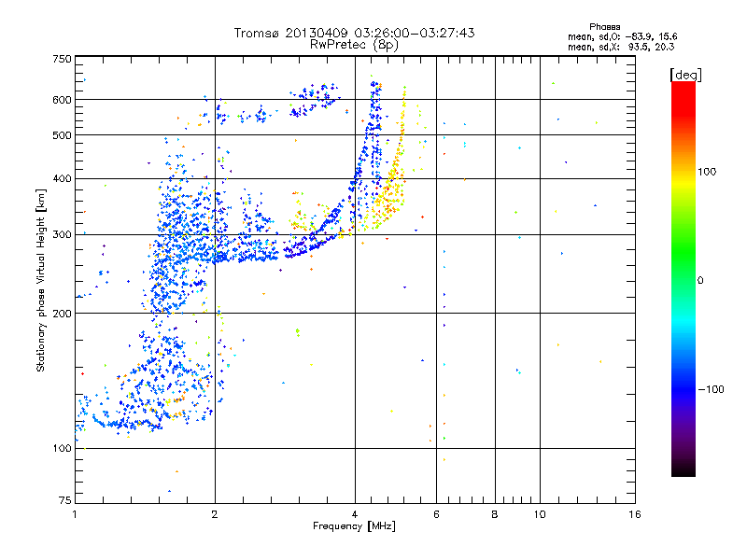Click colorbar tick label '-100'
Viewport: 747px width, 560px height.
[x=712, y=389]
